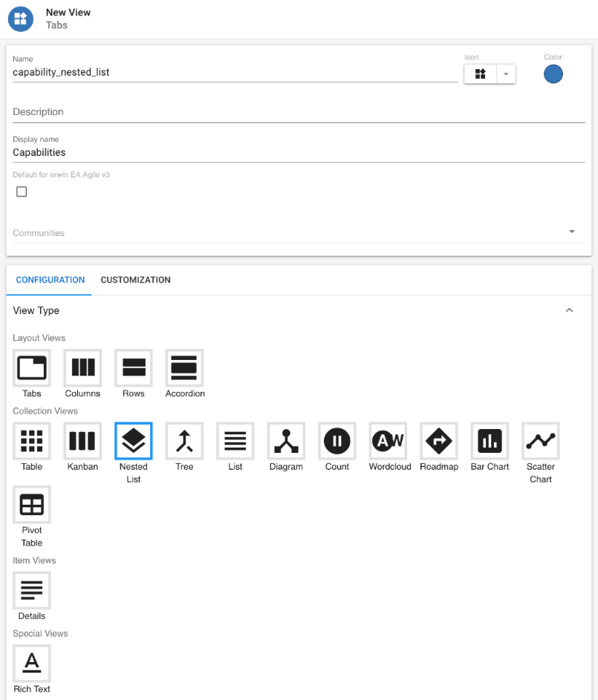This screenshot has width=598, height=700.
Task: Click the Name field capability_nested_list
Action: point(235,72)
